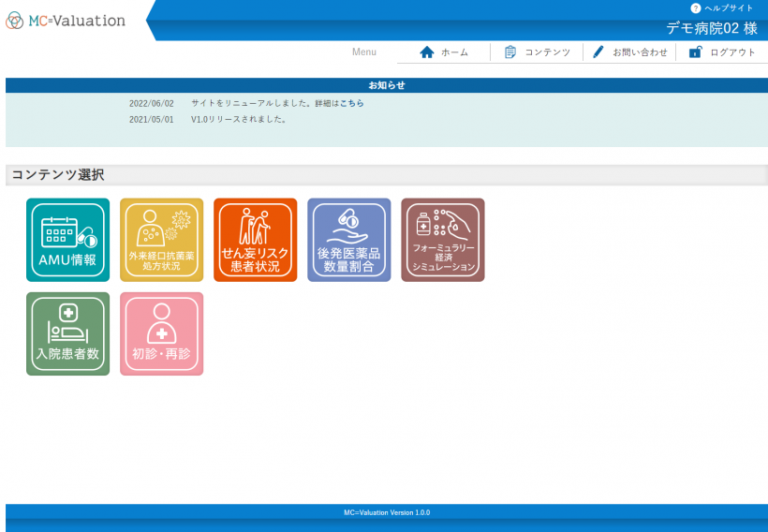
Task: Open the 入院患者数 tile
Action: 67,333
